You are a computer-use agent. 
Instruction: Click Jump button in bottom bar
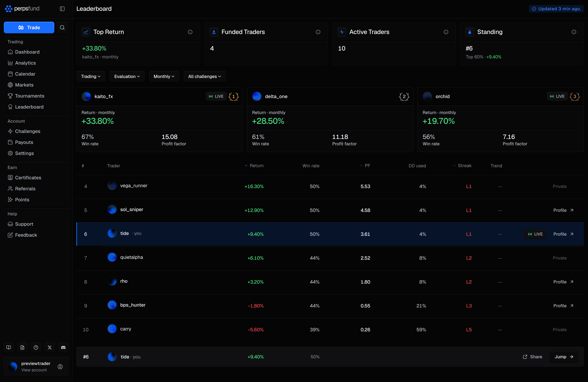[564, 357]
